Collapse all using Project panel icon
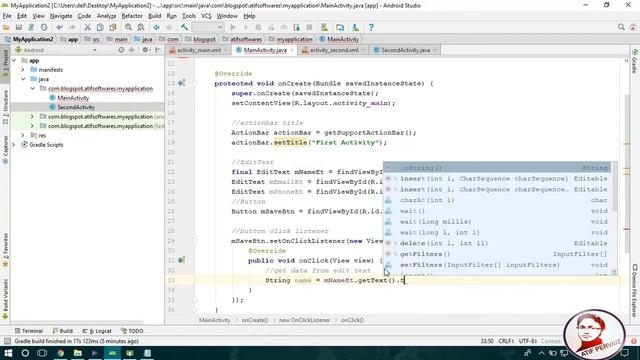Viewport: 640px width, 360px height. click(x=131, y=50)
